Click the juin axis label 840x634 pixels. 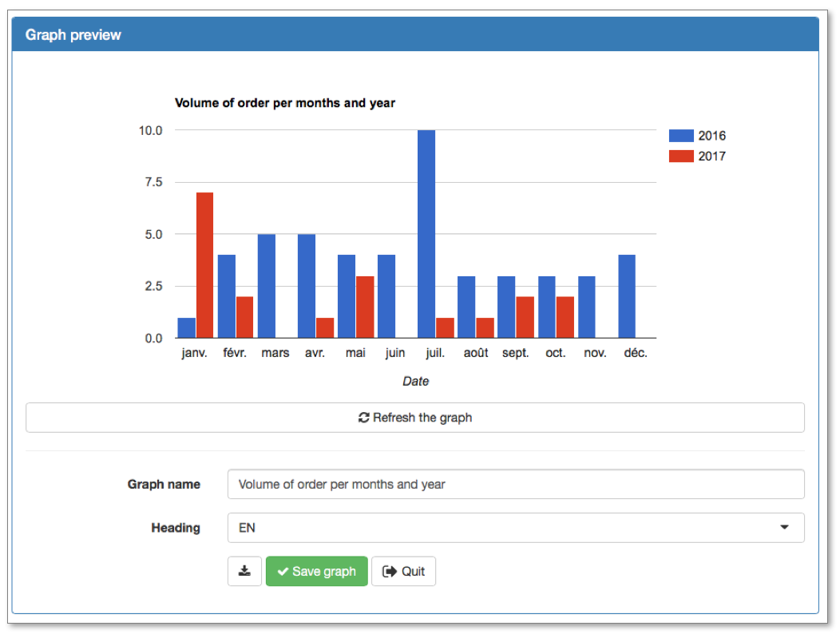click(x=394, y=353)
